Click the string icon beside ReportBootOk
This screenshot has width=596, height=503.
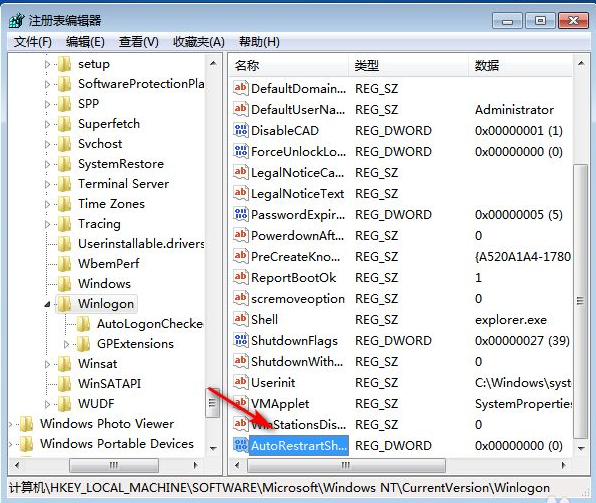pos(241,277)
